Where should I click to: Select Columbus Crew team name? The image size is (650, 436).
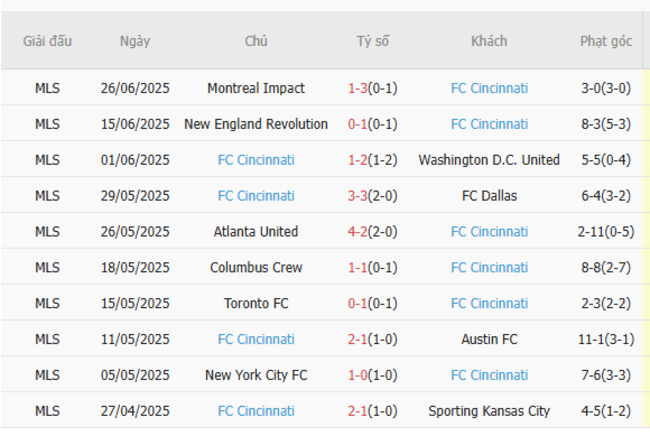[x=256, y=268]
